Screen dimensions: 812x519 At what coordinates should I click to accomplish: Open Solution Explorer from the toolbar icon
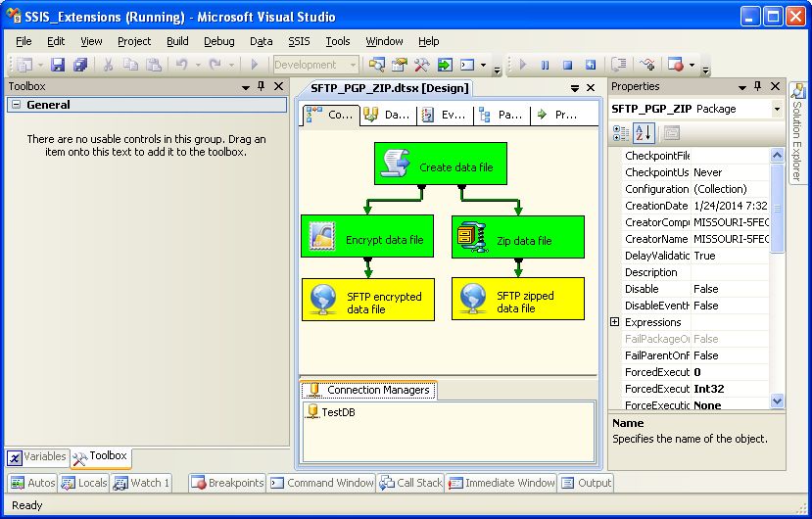tap(376, 65)
